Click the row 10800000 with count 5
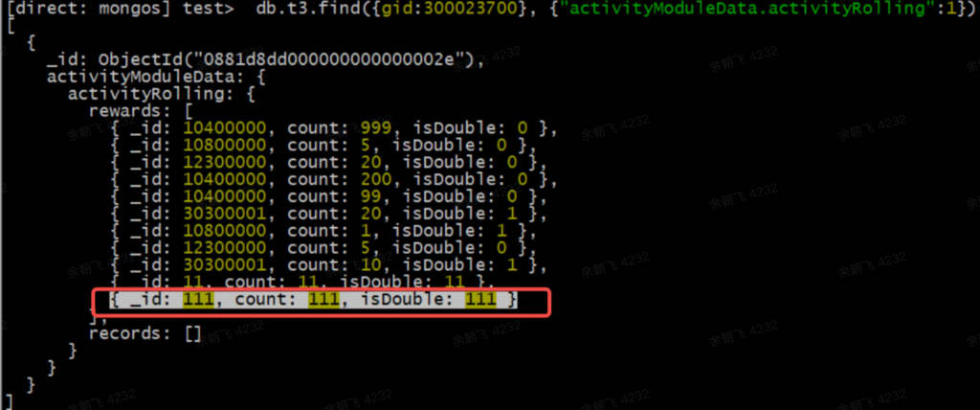 click(x=323, y=146)
